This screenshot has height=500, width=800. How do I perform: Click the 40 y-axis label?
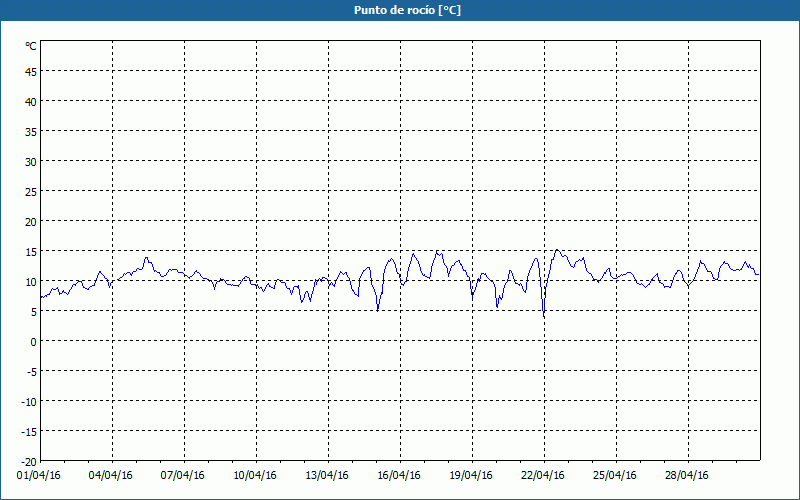31,102
